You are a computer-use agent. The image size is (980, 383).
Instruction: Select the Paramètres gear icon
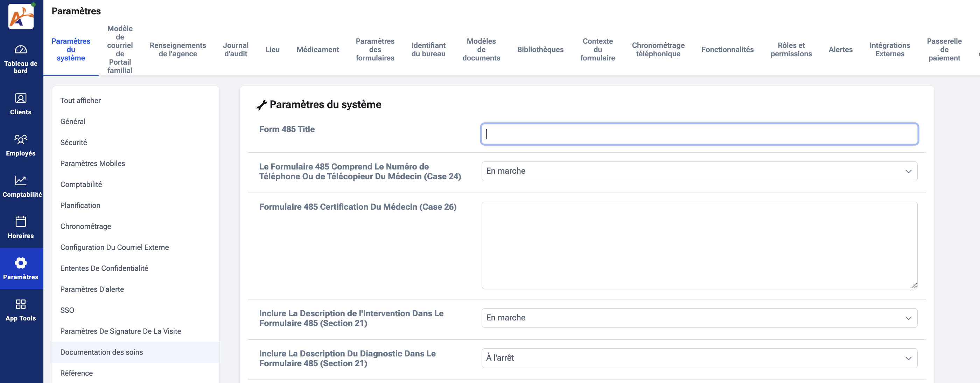[x=21, y=263]
